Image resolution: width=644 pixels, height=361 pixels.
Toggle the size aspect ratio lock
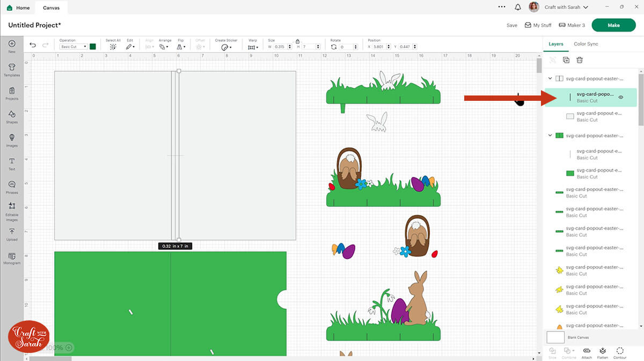click(297, 41)
